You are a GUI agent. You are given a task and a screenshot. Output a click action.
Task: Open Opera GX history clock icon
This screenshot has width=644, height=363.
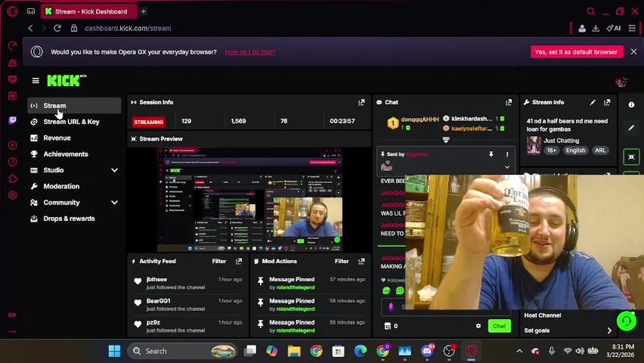13,162
